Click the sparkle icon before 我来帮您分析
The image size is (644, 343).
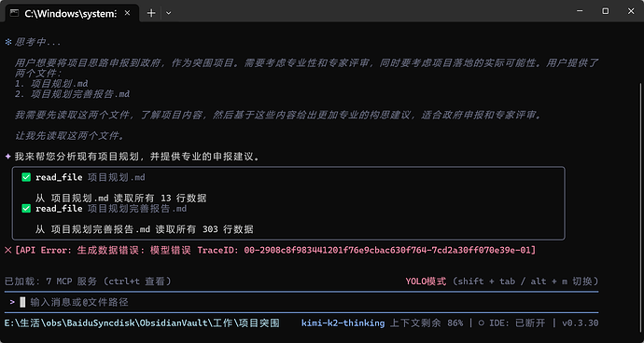(7, 157)
